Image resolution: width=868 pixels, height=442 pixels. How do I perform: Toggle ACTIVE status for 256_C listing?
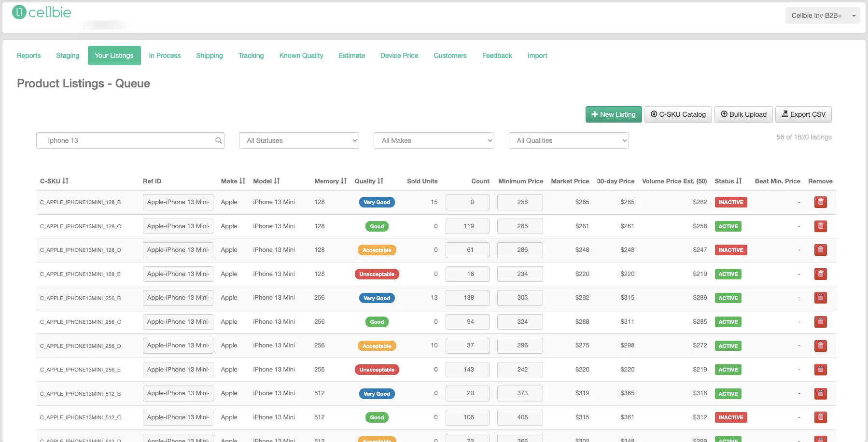[x=728, y=322]
